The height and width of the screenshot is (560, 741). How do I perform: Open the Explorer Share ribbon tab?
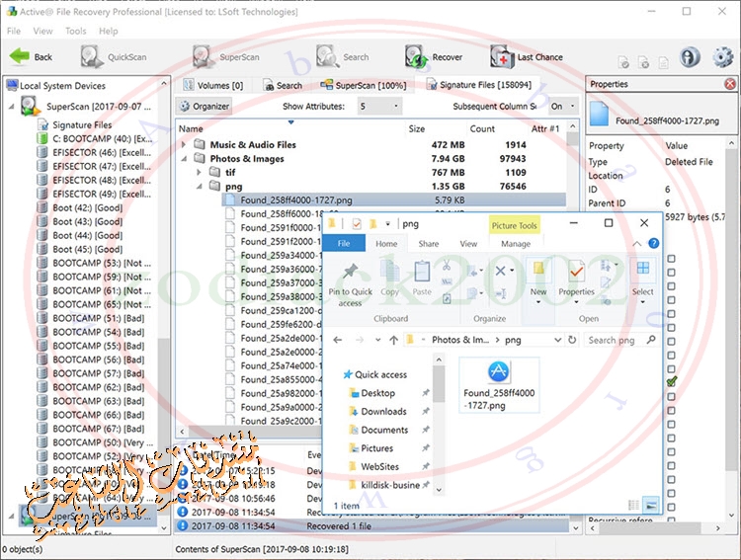(429, 244)
